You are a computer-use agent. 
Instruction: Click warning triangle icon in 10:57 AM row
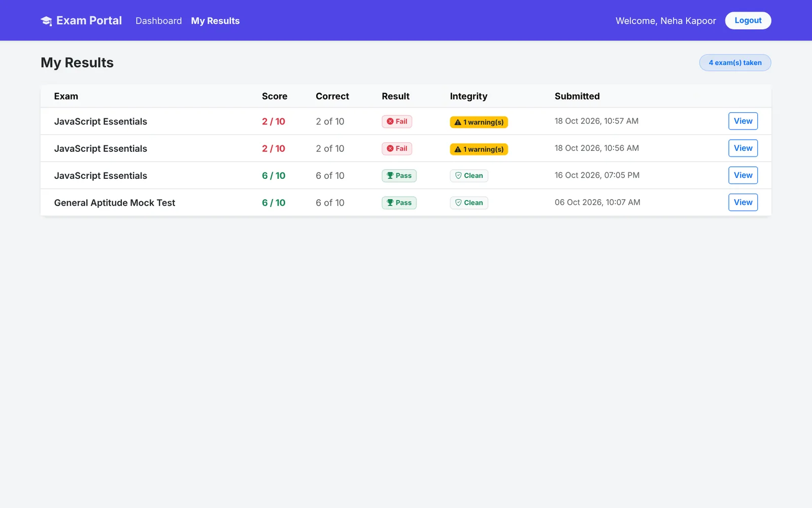pos(458,122)
